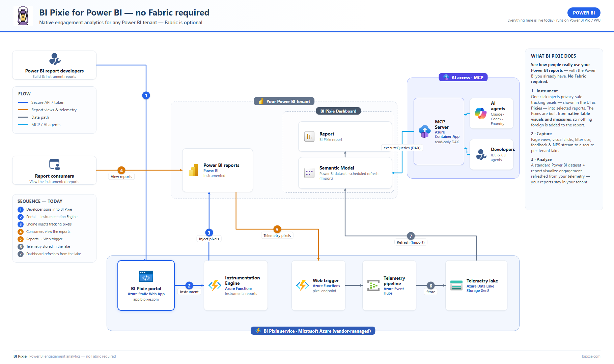
Task: Click the BI Pixie Dashboard label
Action: pyautogui.click(x=338, y=111)
